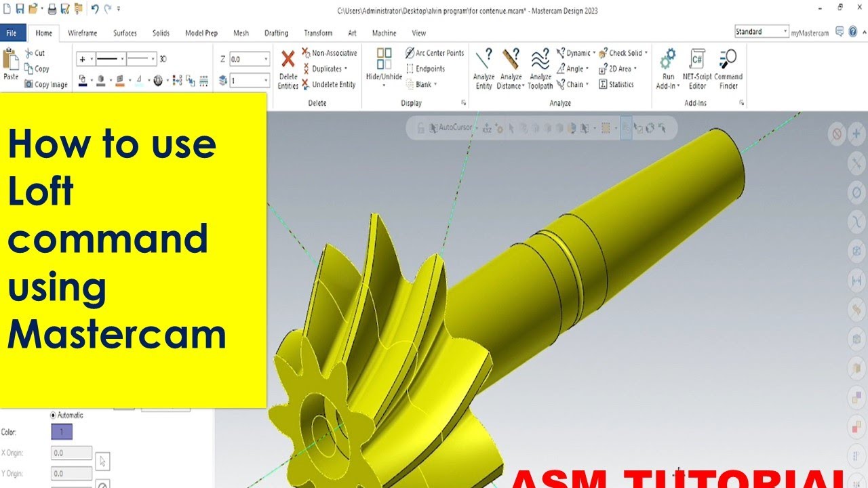This screenshot has height=488, width=868.
Task: Open the Model Prep tab
Action: pos(201,33)
